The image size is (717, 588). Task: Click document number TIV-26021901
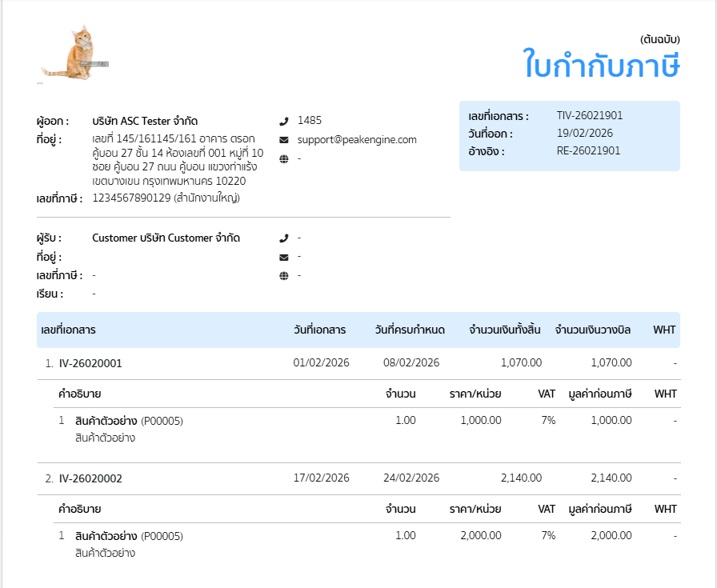point(588,115)
